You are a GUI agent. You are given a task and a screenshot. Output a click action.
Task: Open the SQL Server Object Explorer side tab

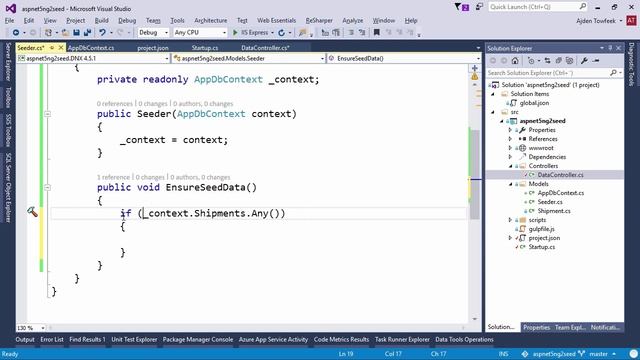pyautogui.click(x=8, y=188)
